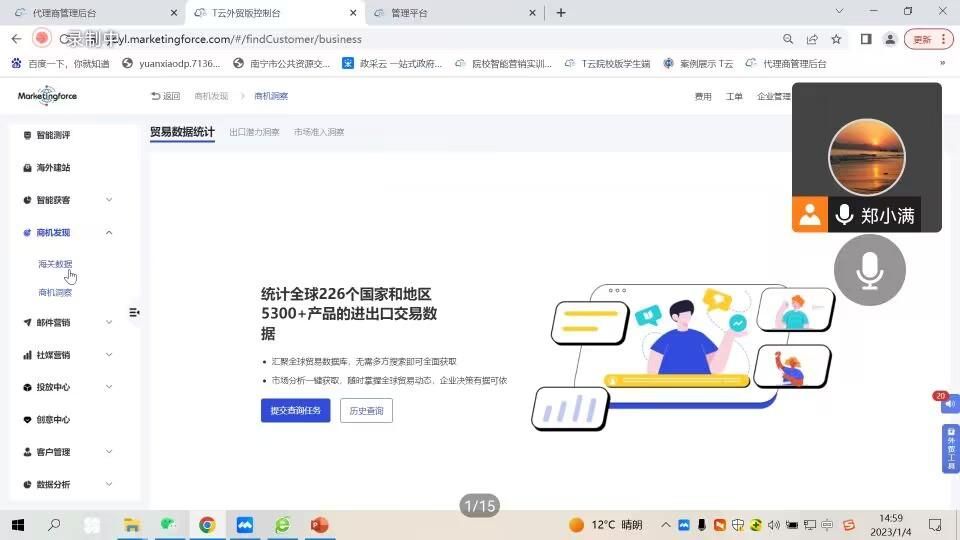Screen dimensions: 960x540
Task: Open the browser side panel icon
Action: point(866,39)
